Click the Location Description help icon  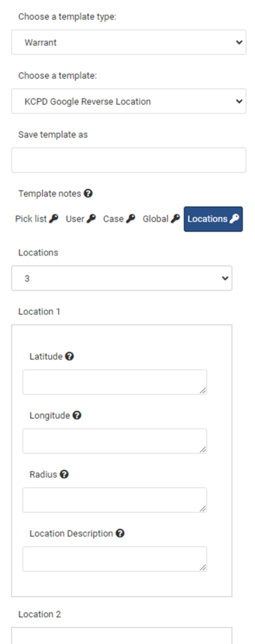click(120, 534)
